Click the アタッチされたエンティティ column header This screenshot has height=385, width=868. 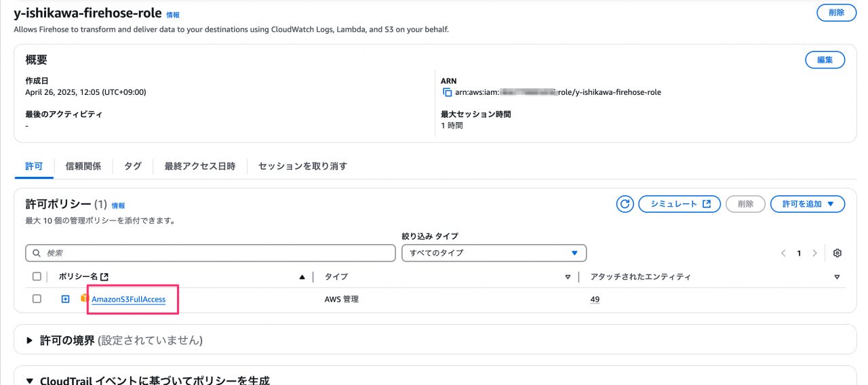click(x=640, y=277)
